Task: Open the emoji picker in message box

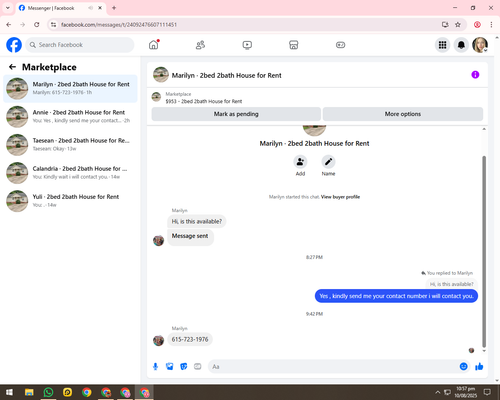Action: pos(463,367)
